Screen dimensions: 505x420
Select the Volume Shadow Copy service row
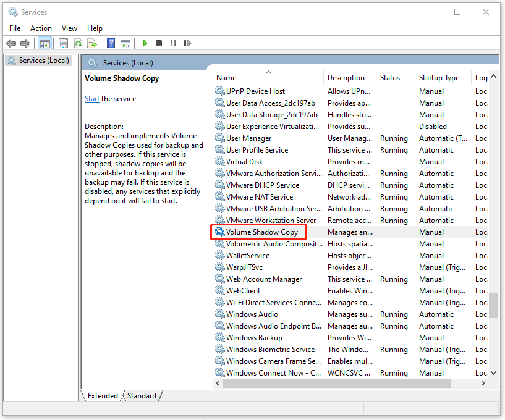pyautogui.click(x=351, y=232)
